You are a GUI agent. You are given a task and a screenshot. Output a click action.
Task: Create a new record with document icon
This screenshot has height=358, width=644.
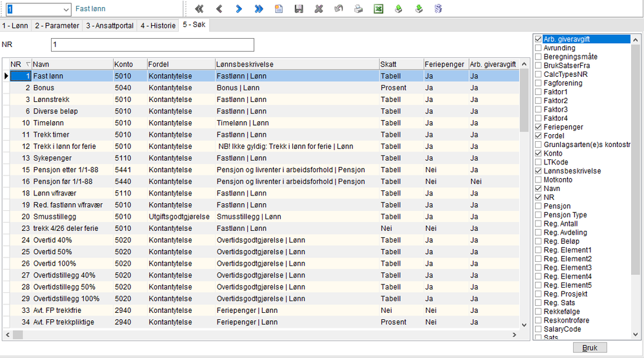279,9
